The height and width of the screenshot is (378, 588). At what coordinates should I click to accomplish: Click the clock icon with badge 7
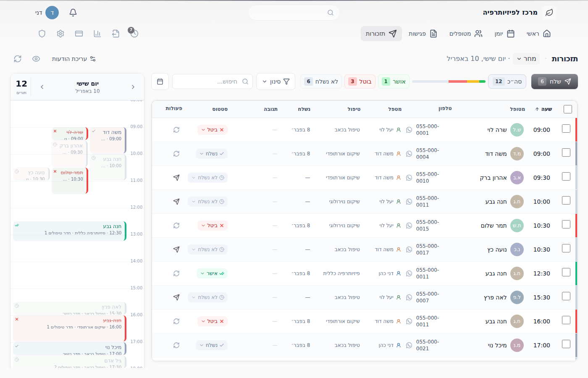tap(134, 33)
